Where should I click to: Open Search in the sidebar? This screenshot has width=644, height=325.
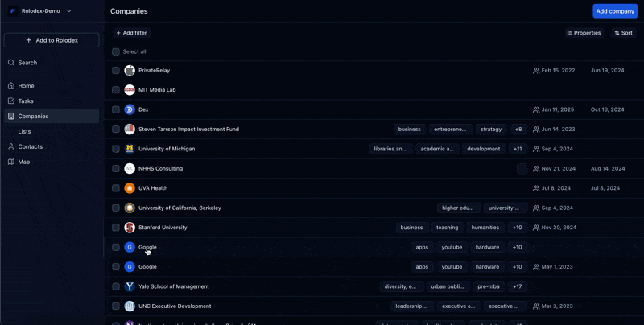point(27,63)
